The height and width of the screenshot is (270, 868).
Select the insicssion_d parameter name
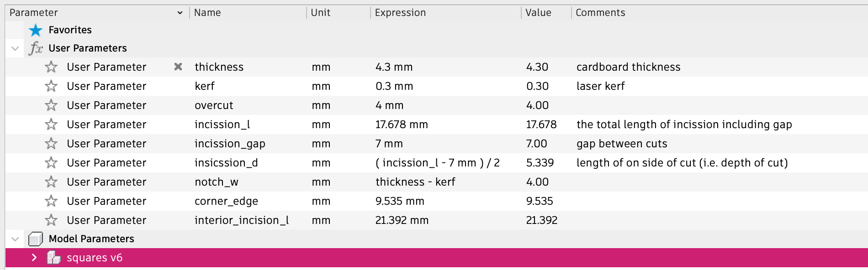(x=226, y=163)
